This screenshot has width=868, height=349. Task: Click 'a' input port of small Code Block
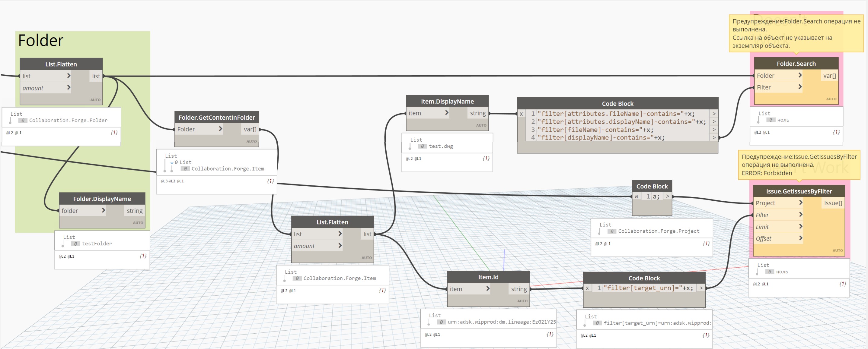636,196
